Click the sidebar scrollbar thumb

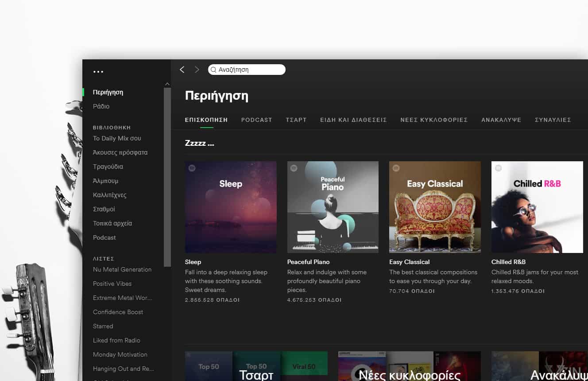[167, 177]
